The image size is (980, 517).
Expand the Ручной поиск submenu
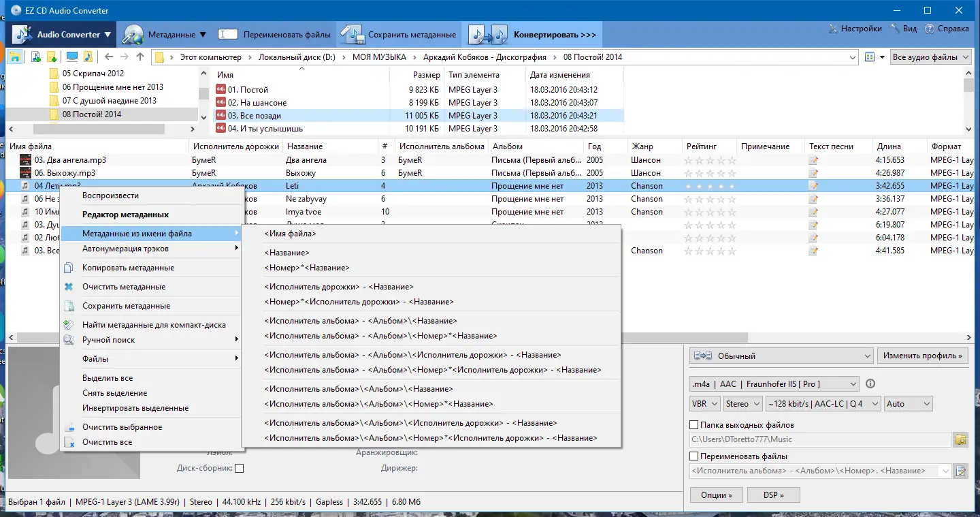pyautogui.click(x=152, y=340)
